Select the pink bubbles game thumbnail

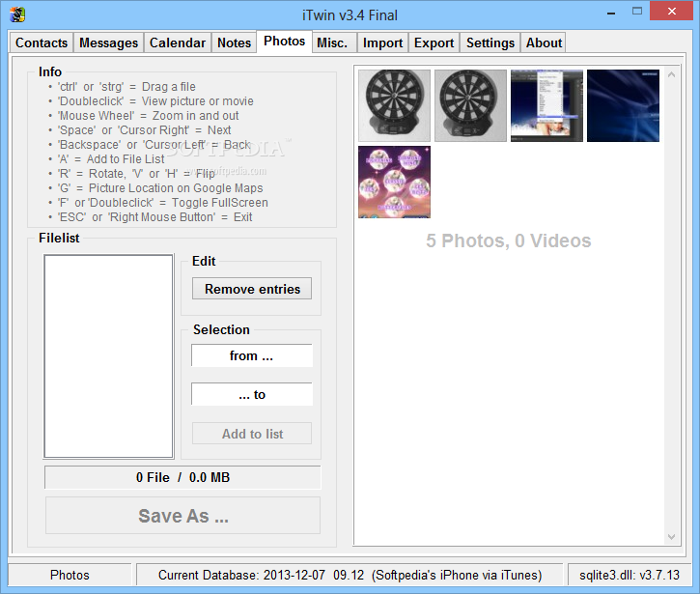(394, 182)
